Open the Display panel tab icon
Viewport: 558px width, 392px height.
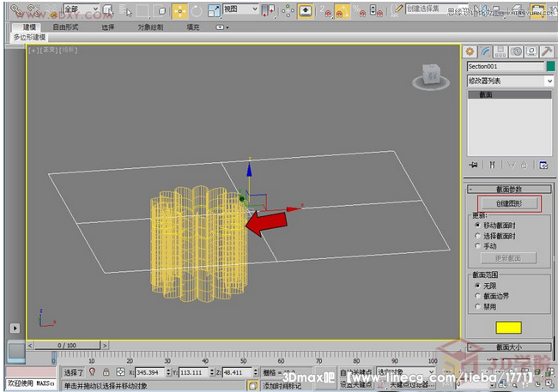coord(531,51)
